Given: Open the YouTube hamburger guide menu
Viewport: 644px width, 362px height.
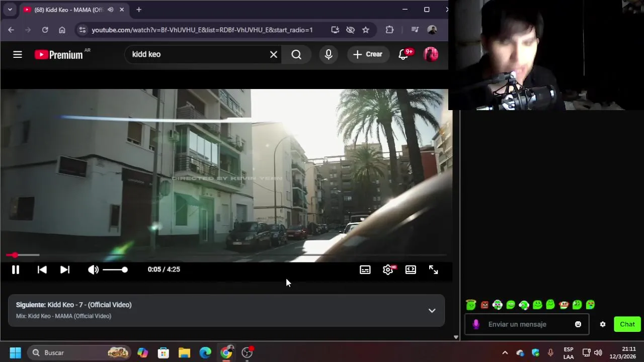Looking at the screenshot, I should point(18,54).
